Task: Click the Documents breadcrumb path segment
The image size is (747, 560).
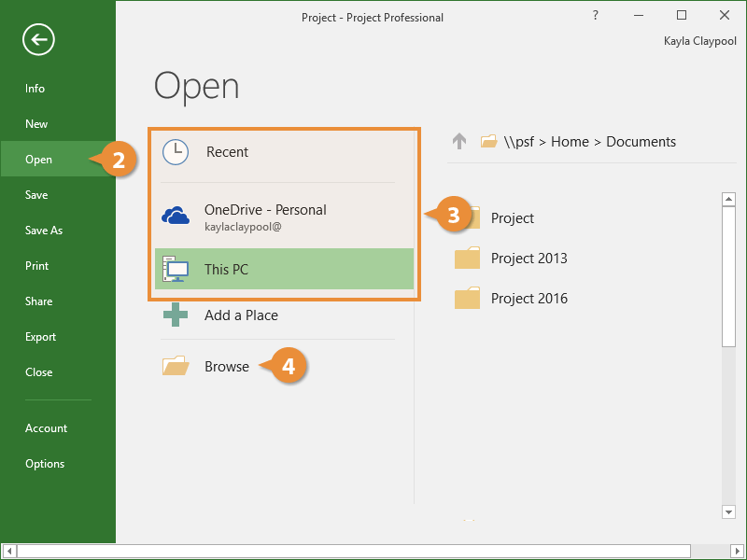Action: [641, 142]
